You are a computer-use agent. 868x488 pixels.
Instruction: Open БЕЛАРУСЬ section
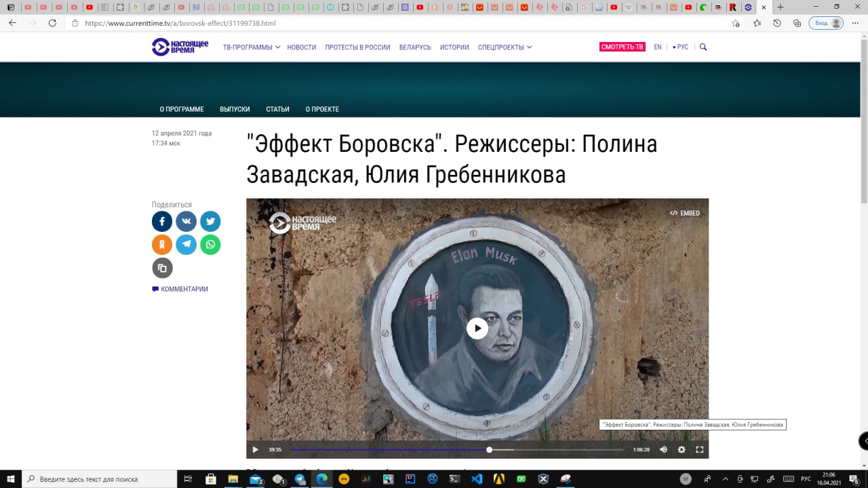[x=415, y=47]
